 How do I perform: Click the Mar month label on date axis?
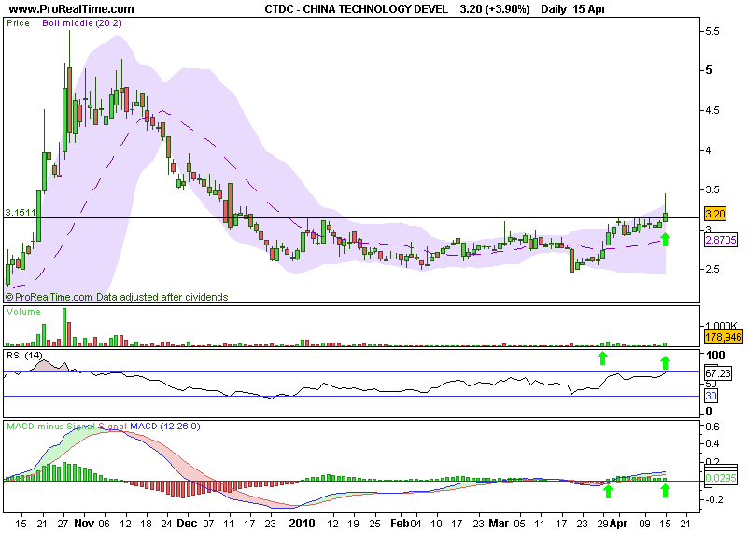(x=499, y=524)
